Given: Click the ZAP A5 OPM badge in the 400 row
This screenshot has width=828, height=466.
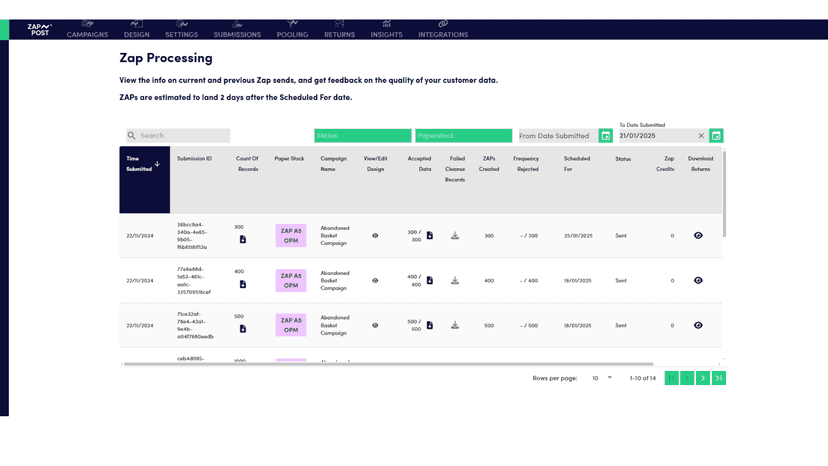Looking at the screenshot, I should click(x=290, y=281).
